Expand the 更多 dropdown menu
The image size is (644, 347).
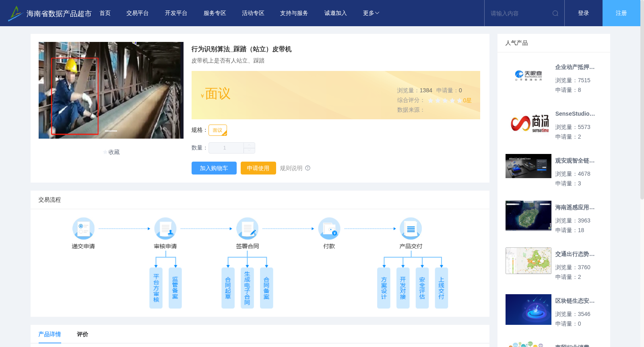point(371,13)
